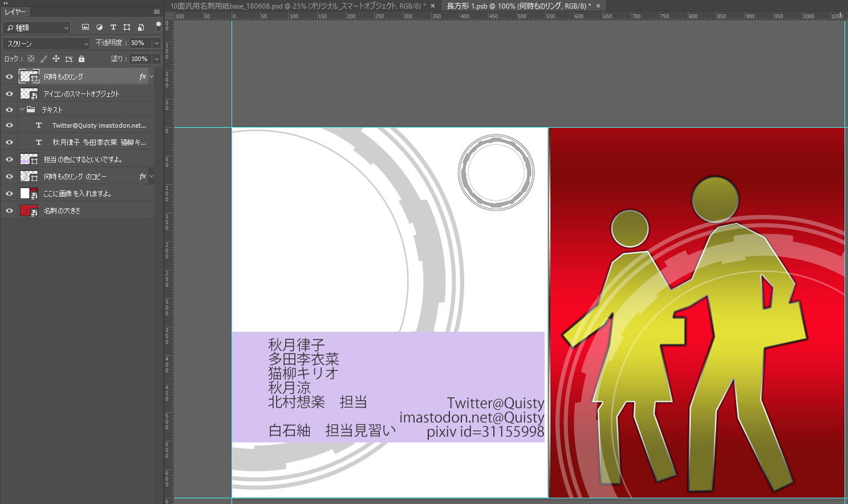Click the 塗り fill label
Screen dimensions: 848x504
[117, 59]
